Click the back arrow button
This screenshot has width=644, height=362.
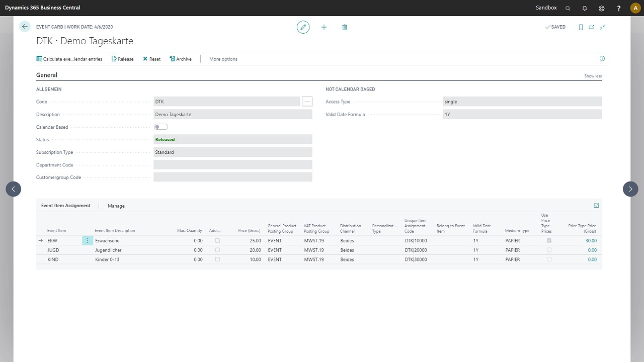[x=25, y=27]
